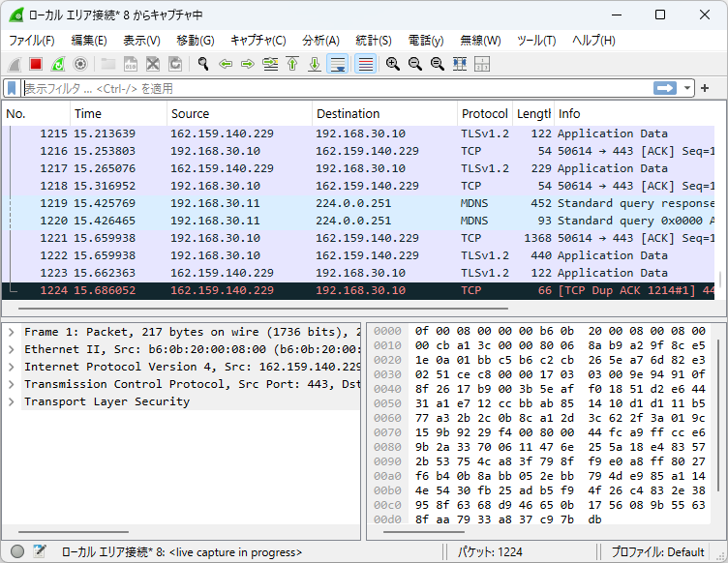Open the ツール(T) menu
728x563 pixels.
[x=536, y=41]
